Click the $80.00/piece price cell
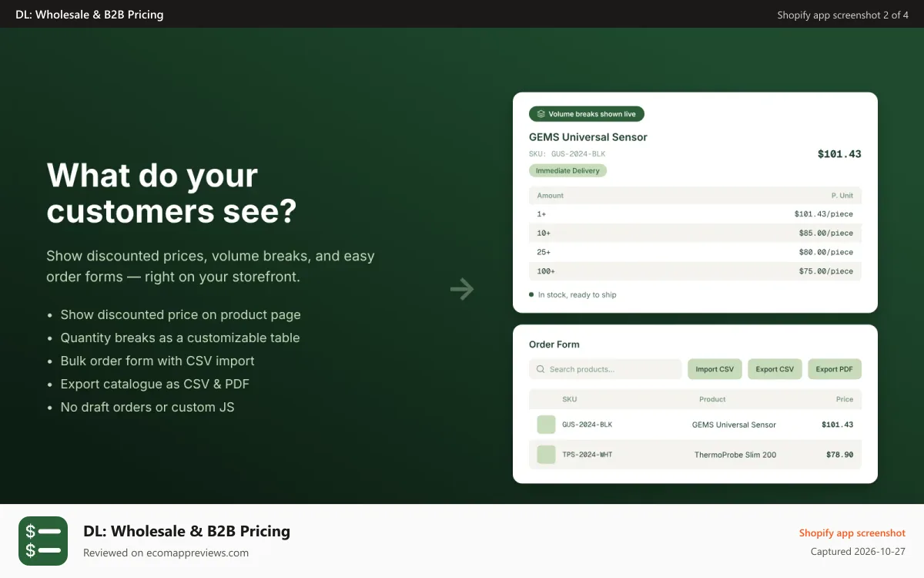This screenshot has width=924, height=578. [x=826, y=252]
